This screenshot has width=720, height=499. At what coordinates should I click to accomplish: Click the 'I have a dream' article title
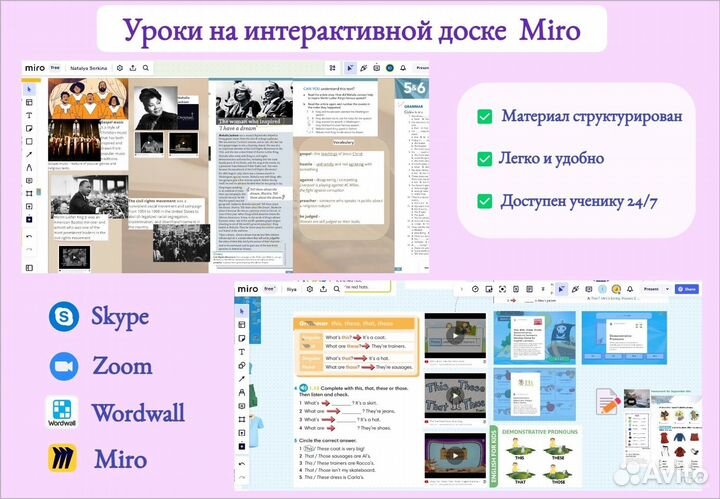pos(237,128)
